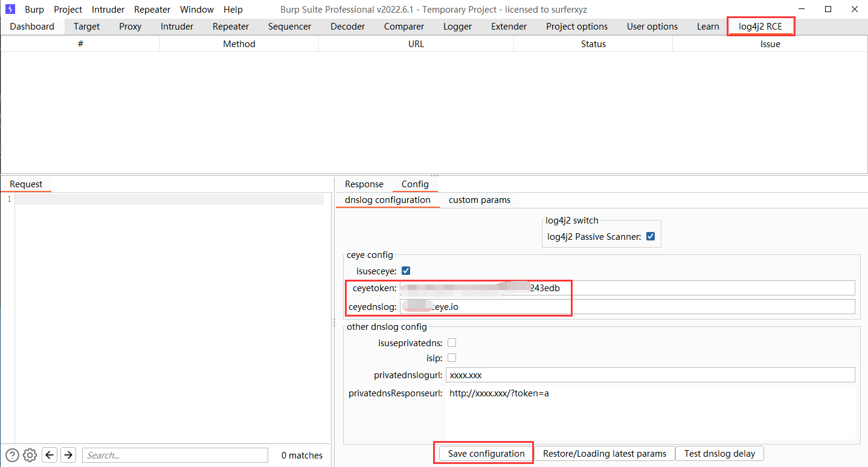Open the Intruder menu in menu bar
Screen dimensions: 868x467
[x=108, y=9]
